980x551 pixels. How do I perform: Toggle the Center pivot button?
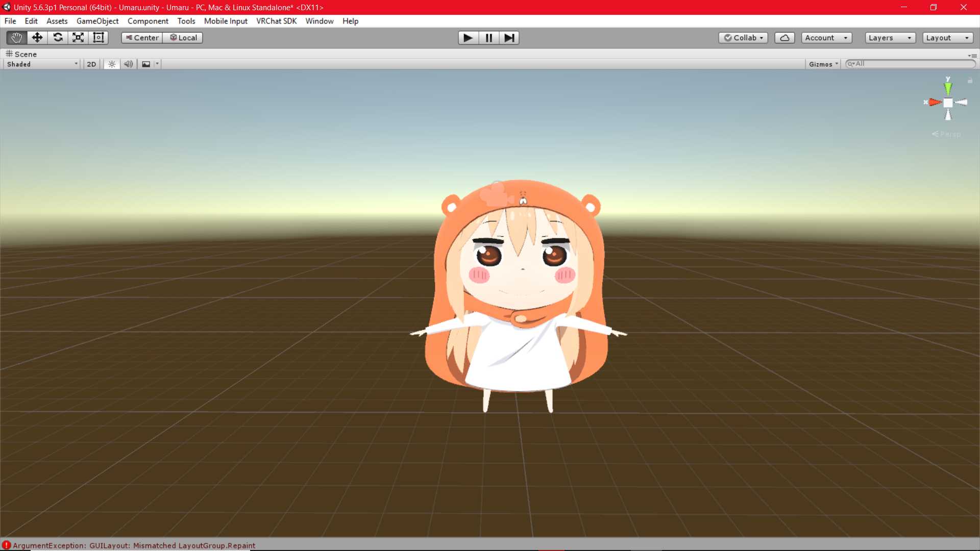coord(142,38)
